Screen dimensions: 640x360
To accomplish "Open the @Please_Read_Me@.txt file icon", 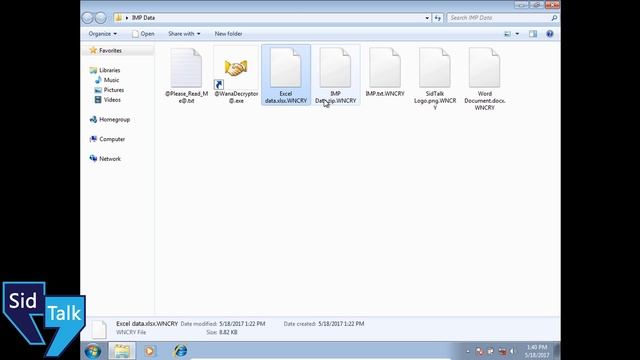I will coord(186,68).
